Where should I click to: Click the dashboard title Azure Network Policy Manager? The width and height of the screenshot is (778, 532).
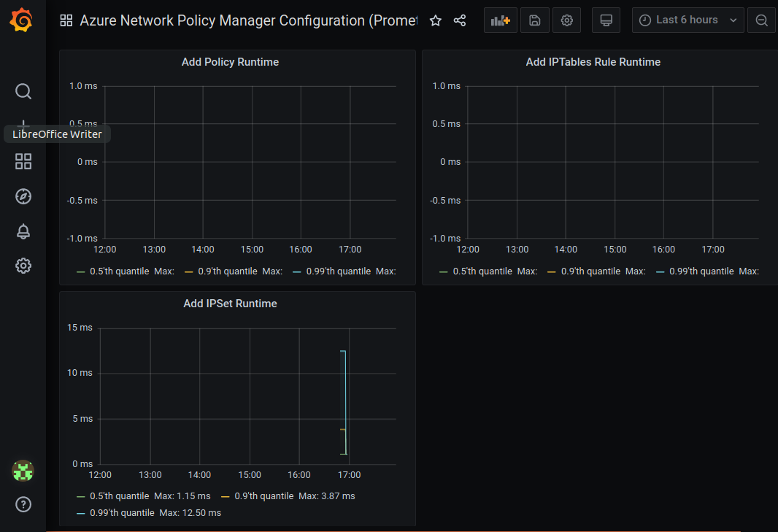(x=249, y=20)
